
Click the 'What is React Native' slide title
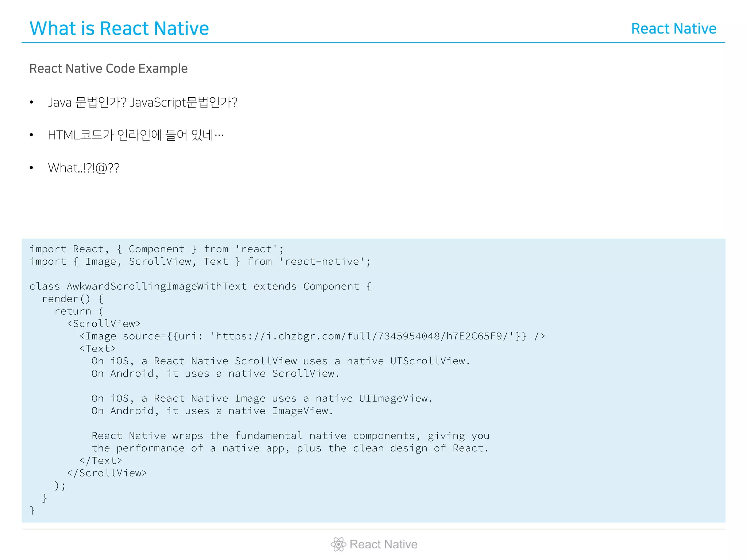119,28
